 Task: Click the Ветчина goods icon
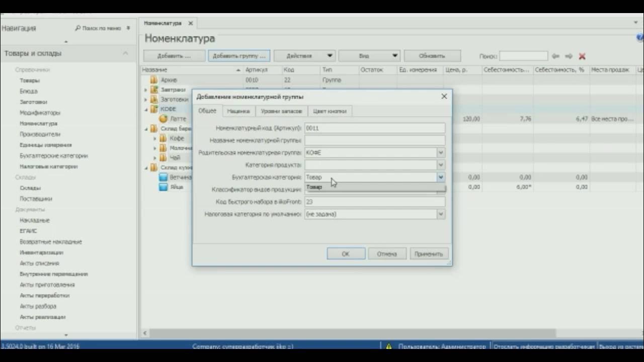[x=163, y=177]
